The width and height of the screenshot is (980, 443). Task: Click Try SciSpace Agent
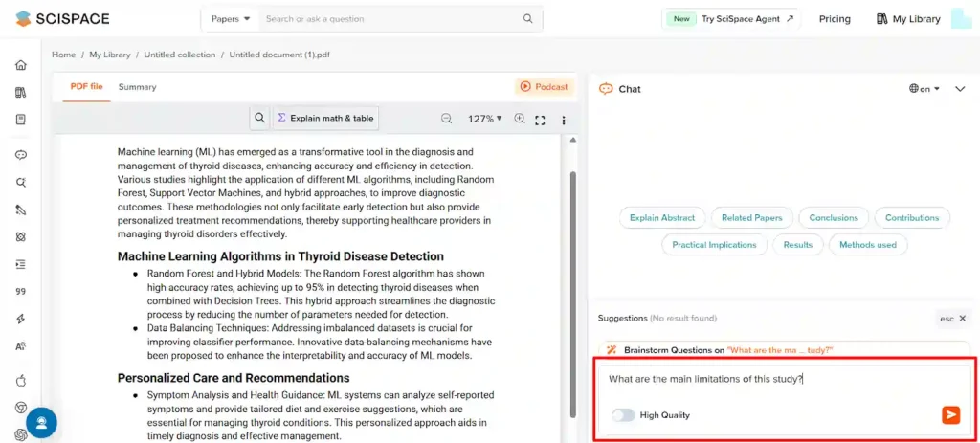730,19
